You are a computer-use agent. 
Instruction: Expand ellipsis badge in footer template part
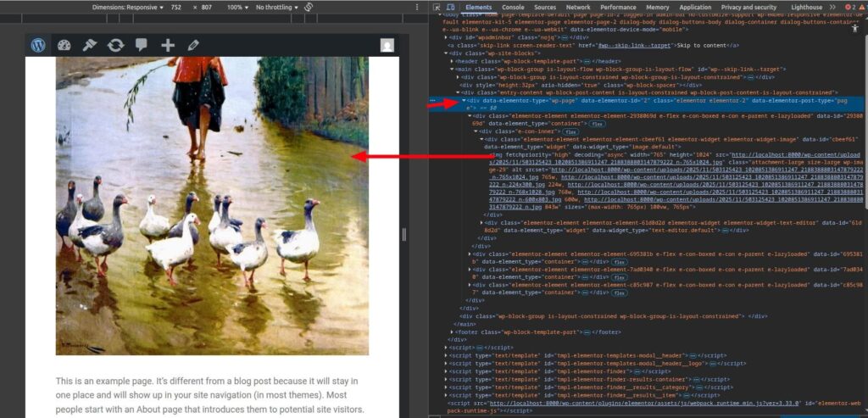point(587,332)
